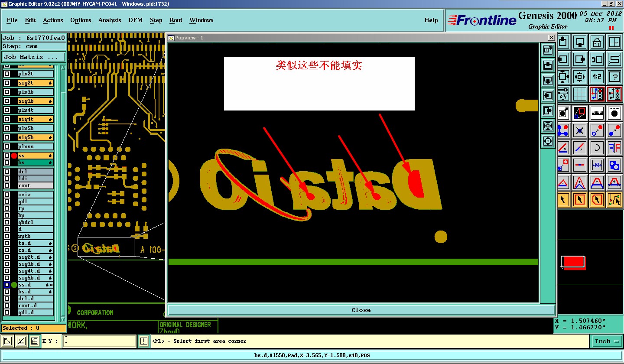Select the plnss layer row

coord(35,146)
